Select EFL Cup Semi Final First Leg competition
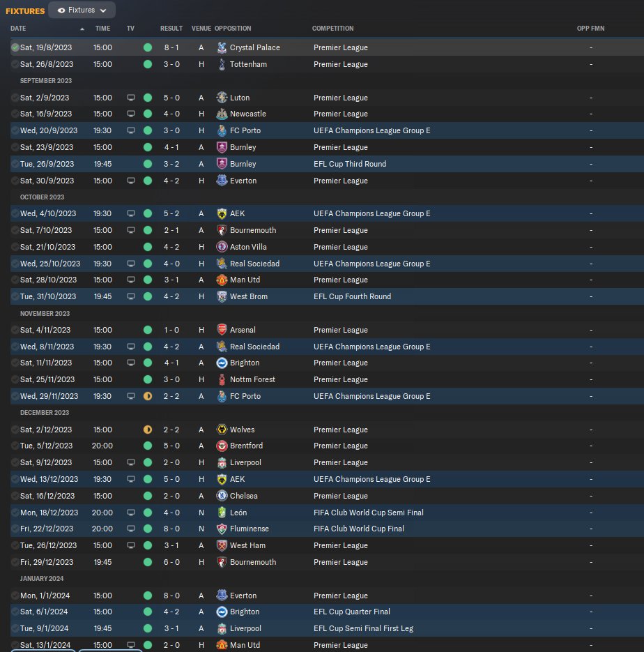 coord(363,628)
